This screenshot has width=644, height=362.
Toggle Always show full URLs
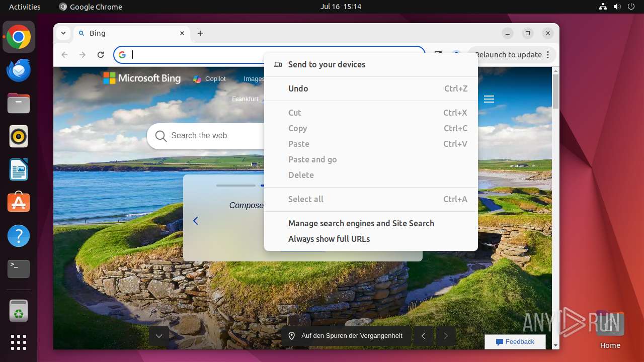click(371, 239)
